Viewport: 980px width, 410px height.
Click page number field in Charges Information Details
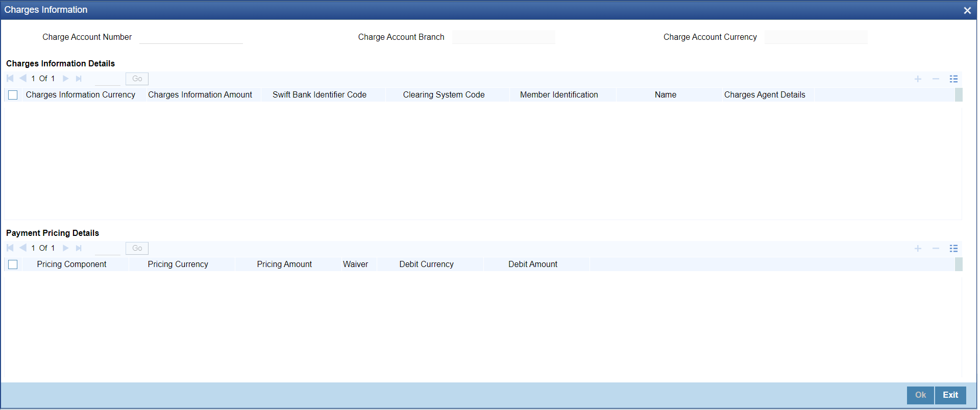[108, 79]
